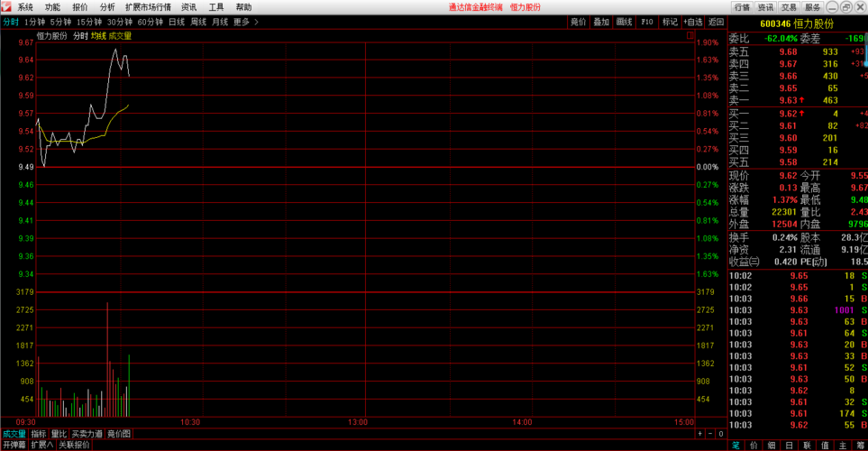Viewport: 868px width, 451px height.
Task: Select the 买卖力道 bottom tab
Action: 87,434
